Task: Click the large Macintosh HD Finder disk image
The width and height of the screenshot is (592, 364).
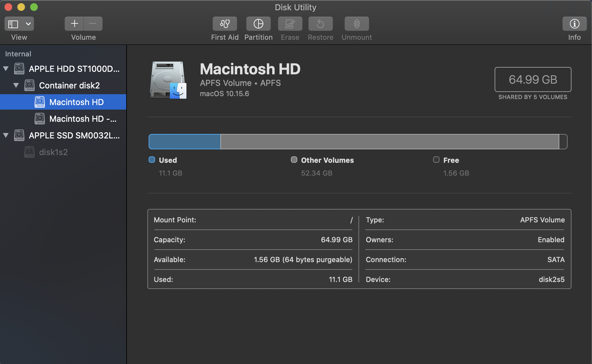Action: [x=168, y=80]
